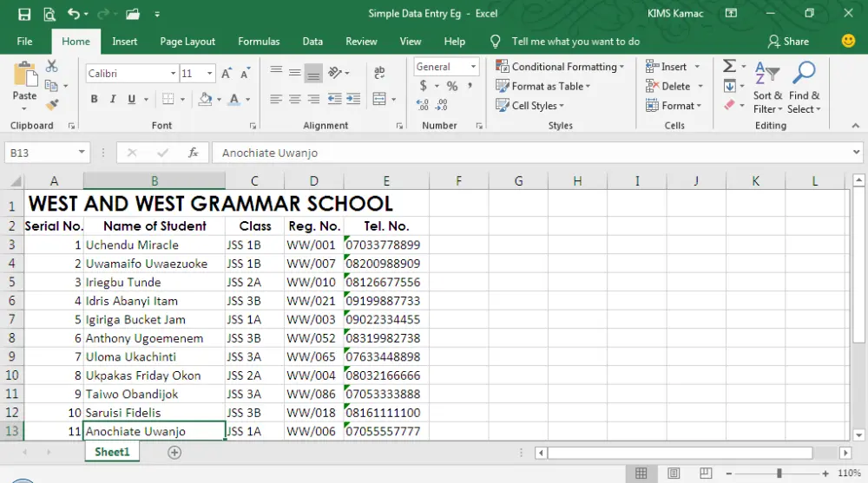Select the Format Painter brush

[x=52, y=105]
